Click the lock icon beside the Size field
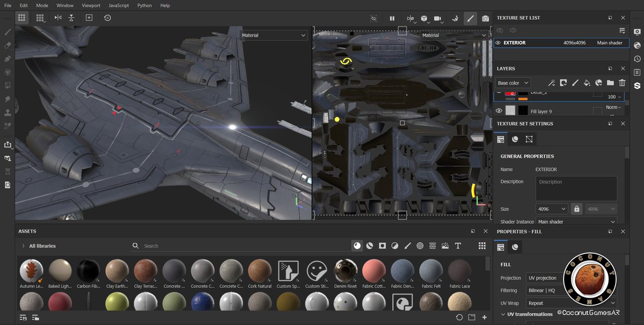The width and height of the screenshot is (644, 325). pos(577,209)
